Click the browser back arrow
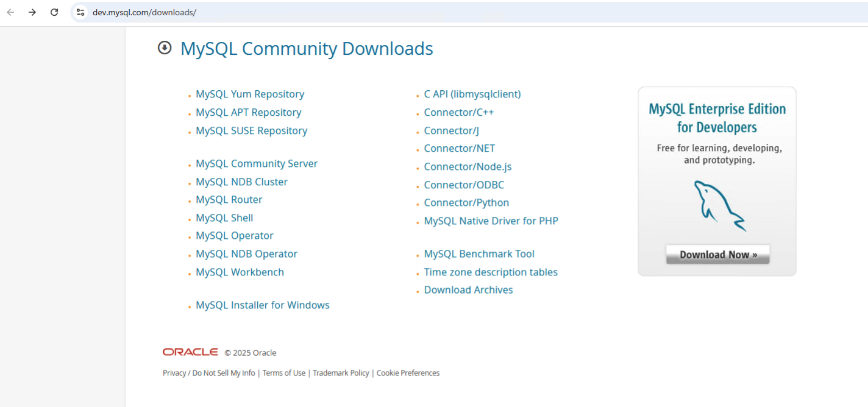The image size is (868, 407). (10, 12)
